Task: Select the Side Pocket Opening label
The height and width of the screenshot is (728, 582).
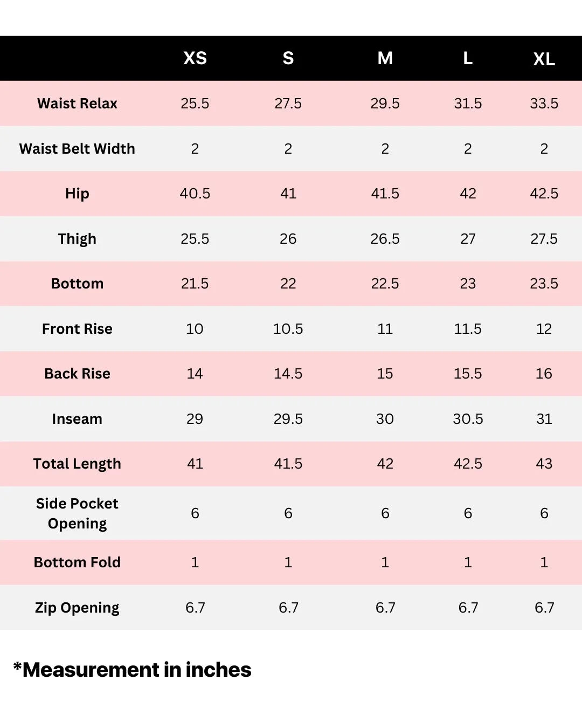Action: (x=77, y=513)
